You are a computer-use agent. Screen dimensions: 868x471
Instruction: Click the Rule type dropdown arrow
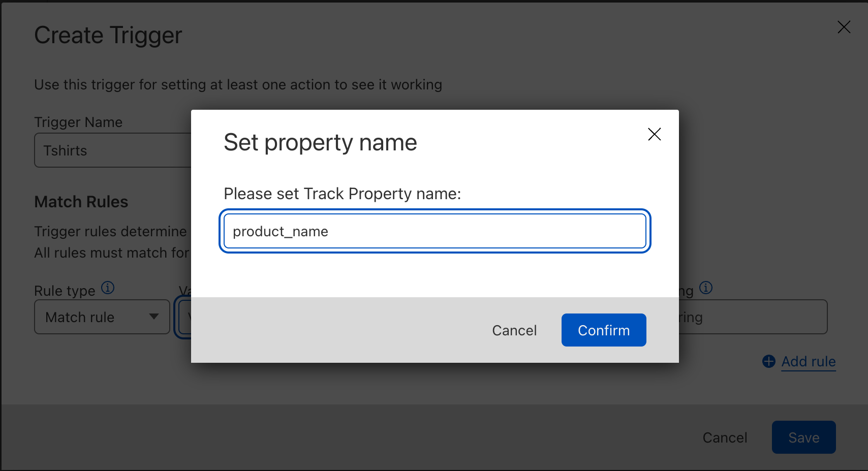[154, 317]
